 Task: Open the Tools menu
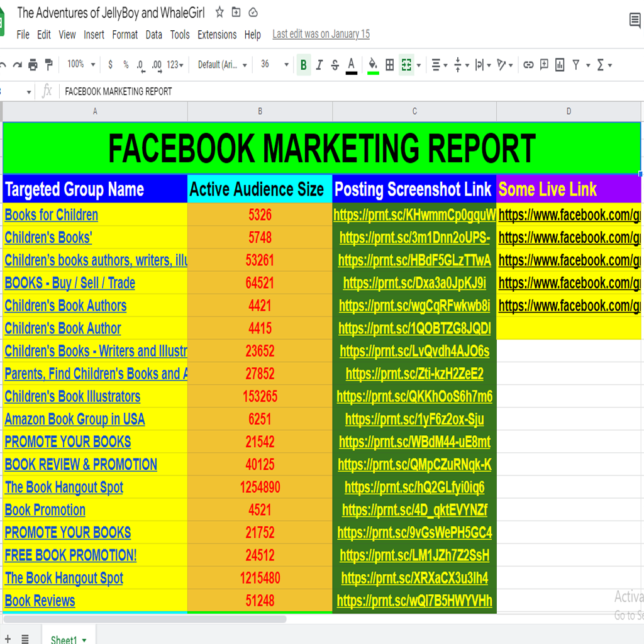180,35
